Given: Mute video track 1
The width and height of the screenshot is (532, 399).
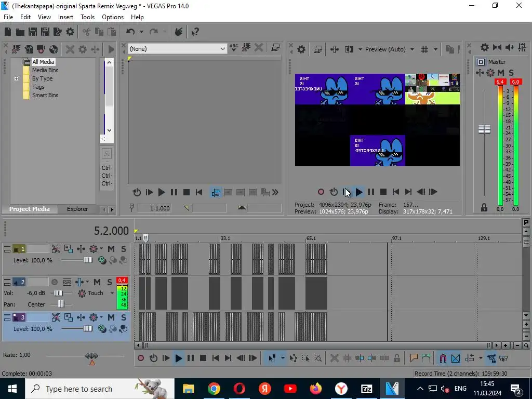Looking at the screenshot, I should coord(111,249).
